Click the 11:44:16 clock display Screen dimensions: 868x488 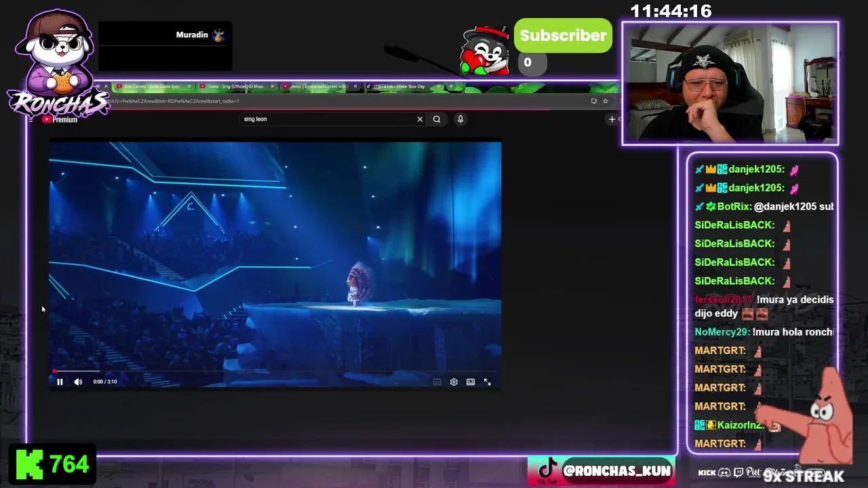pos(671,12)
